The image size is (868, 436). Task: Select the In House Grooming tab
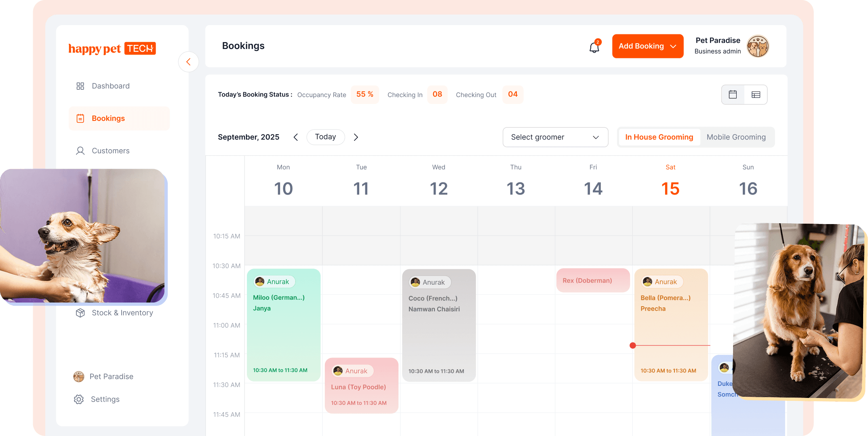tap(659, 137)
